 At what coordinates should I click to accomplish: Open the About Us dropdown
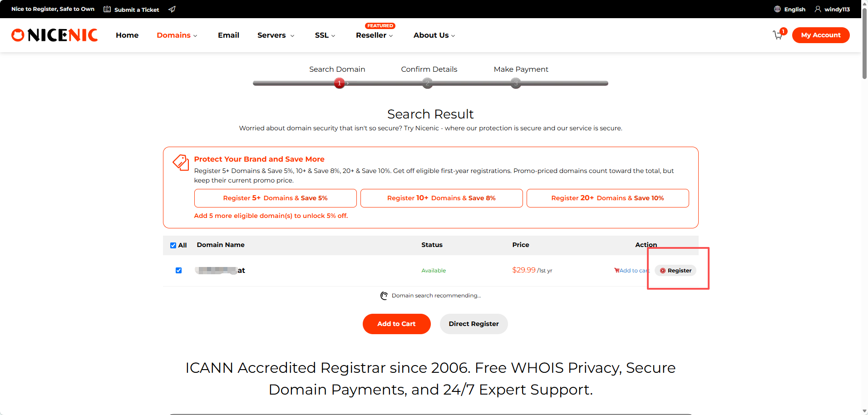click(x=434, y=35)
